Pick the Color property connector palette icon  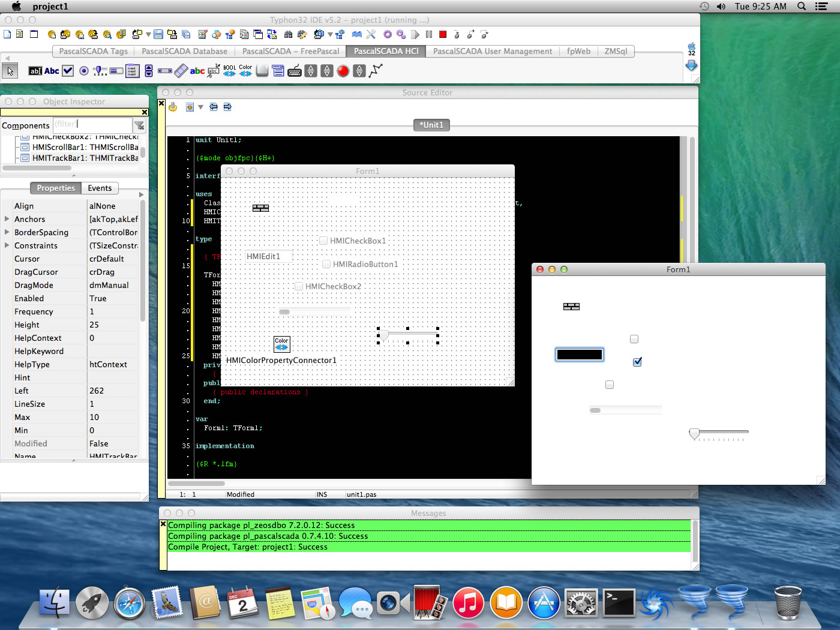coord(246,71)
